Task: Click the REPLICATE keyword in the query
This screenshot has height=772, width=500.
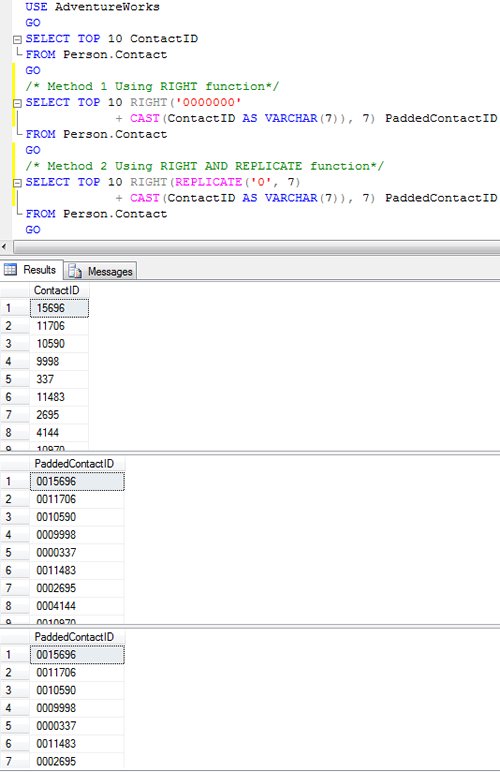Action: (208, 182)
